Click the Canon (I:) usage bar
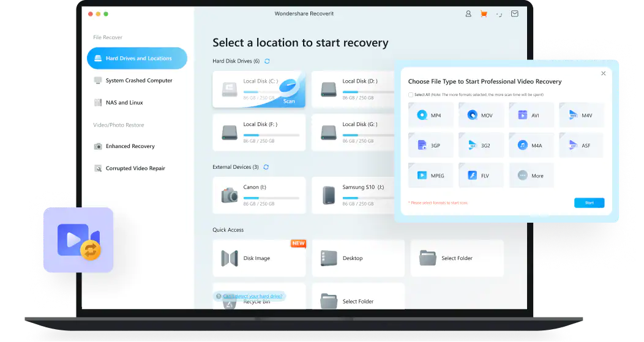The width and height of the screenshot is (644, 342). coord(271,198)
